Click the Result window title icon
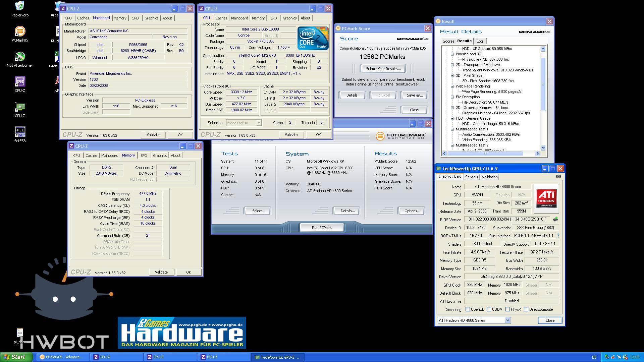This screenshot has width=644, height=362. point(438,21)
